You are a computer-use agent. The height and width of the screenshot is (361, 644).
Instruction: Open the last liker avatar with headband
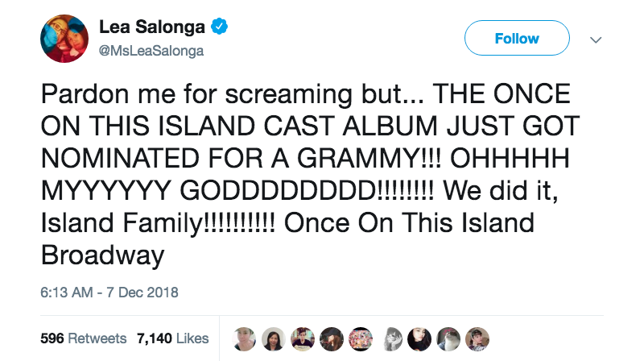[x=477, y=339]
